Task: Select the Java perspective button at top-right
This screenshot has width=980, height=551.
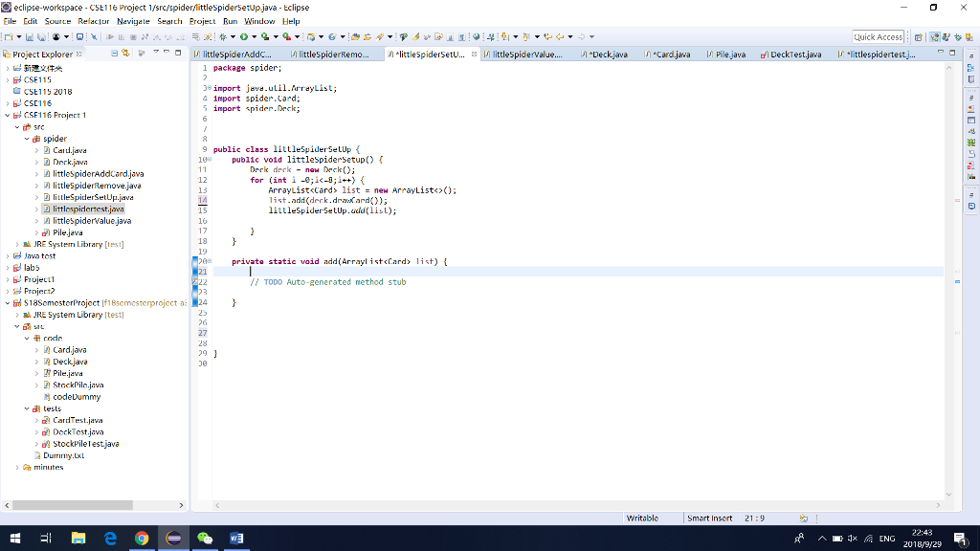Action: tap(934, 36)
